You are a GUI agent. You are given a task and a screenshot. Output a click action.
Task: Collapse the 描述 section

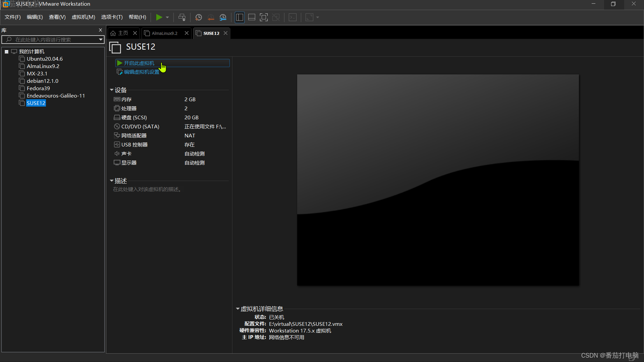point(112,181)
